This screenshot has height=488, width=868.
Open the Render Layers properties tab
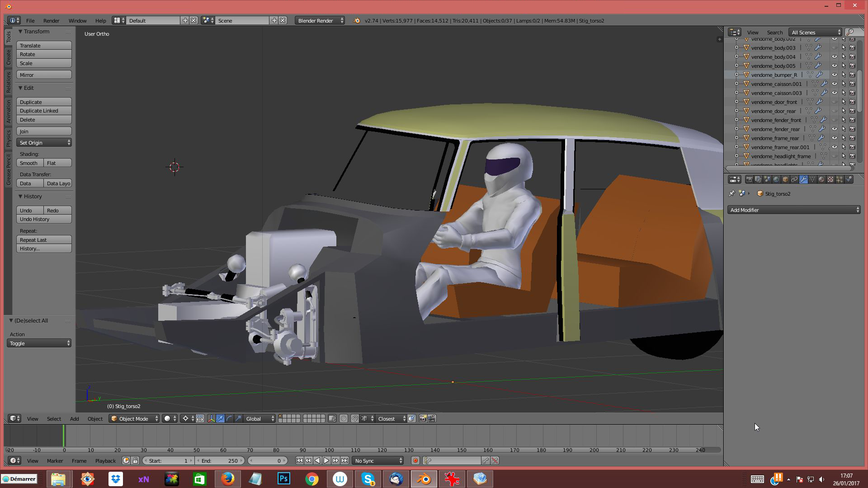(758, 179)
